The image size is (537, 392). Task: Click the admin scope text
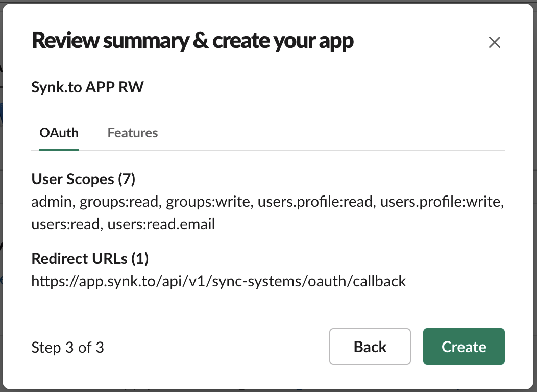pos(53,202)
